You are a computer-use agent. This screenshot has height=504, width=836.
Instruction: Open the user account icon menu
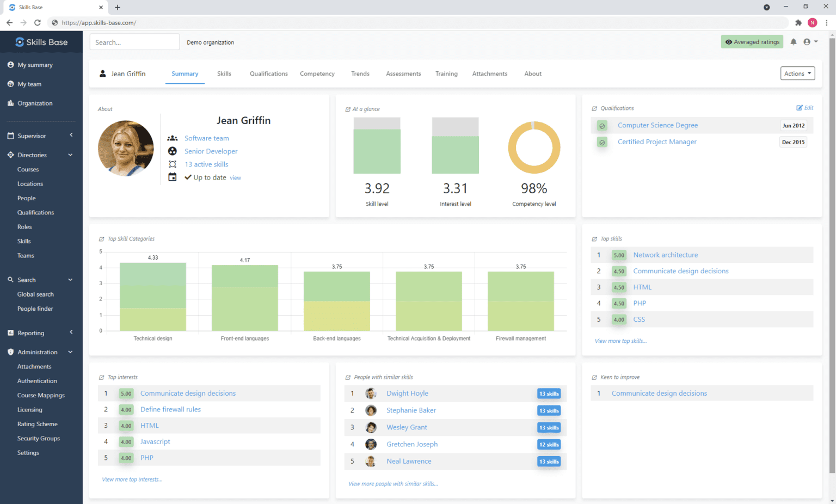[x=808, y=41]
